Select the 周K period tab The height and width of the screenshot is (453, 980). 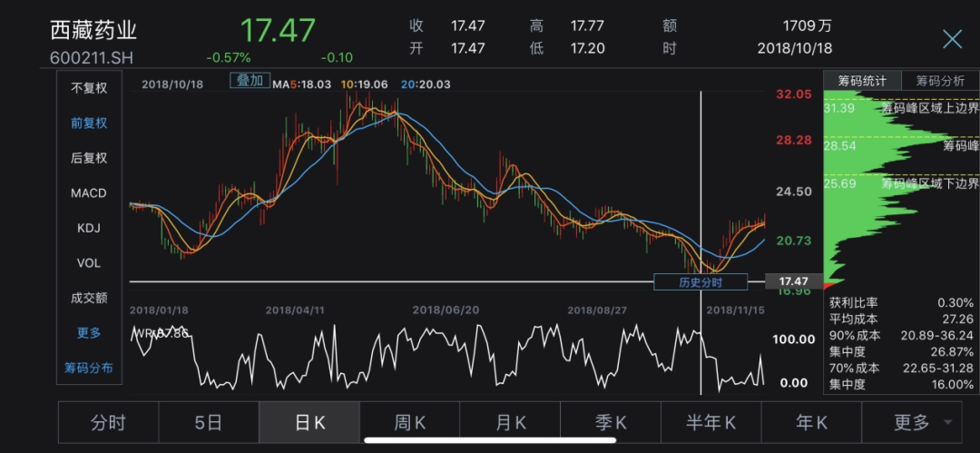pyautogui.click(x=409, y=423)
